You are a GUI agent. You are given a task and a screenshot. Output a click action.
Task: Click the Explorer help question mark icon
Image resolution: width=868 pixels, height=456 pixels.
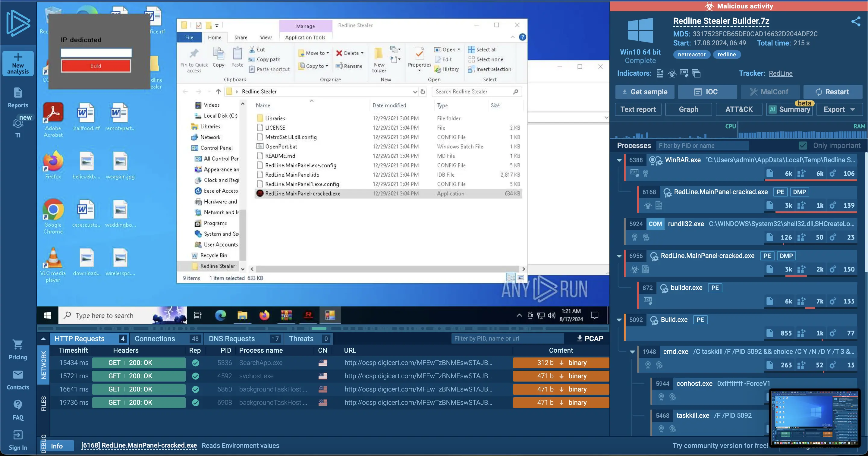click(x=522, y=37)
